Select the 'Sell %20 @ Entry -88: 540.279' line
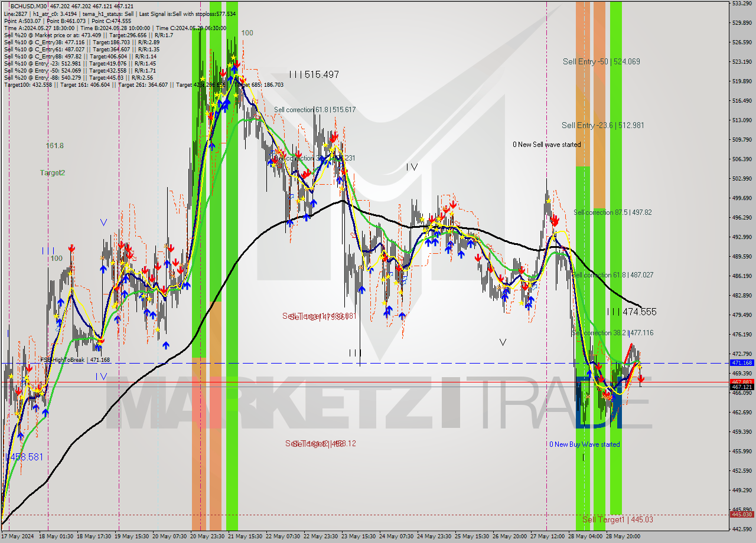 tap(79, 77)
